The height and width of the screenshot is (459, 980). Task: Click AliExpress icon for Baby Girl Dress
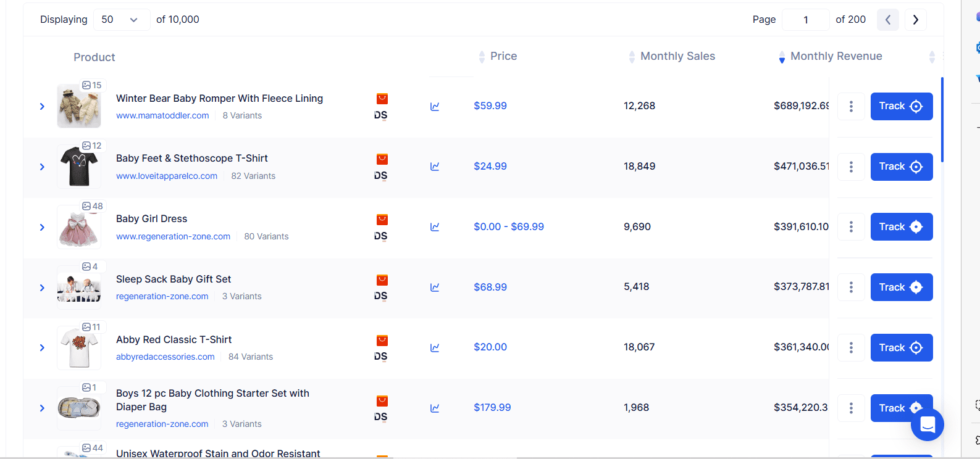coord(382,220)
